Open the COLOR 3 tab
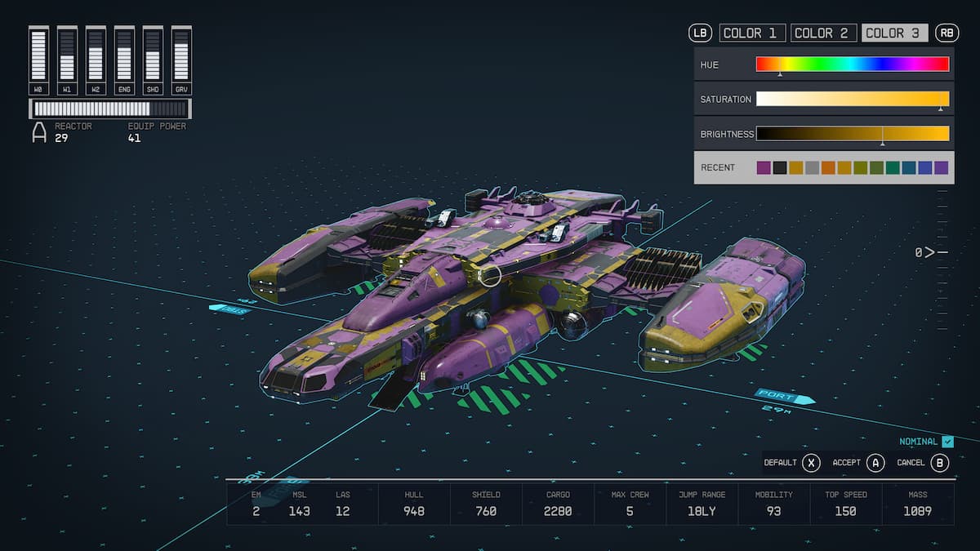 click(x=894, y=33)
